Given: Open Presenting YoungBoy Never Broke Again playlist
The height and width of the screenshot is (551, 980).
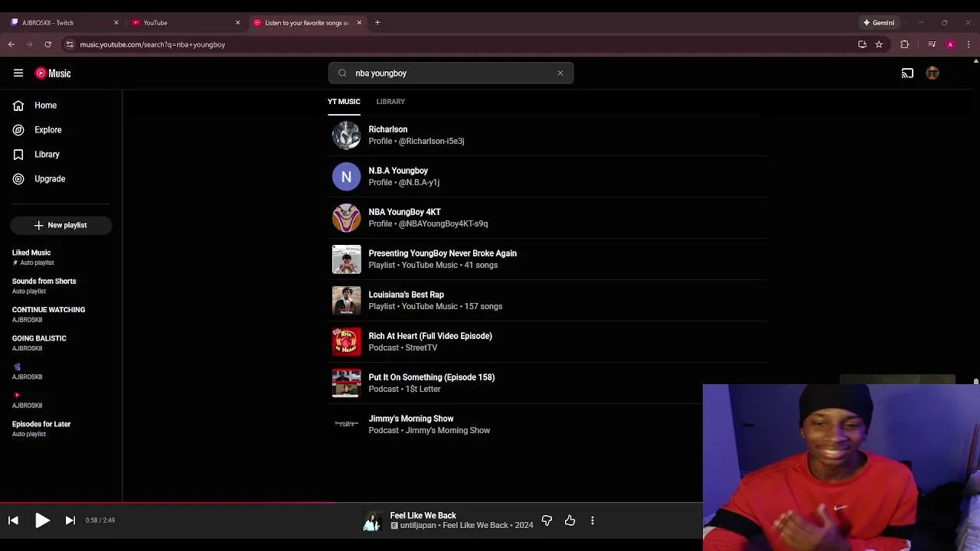Looking at the screenshot, I should click(547, 259).
